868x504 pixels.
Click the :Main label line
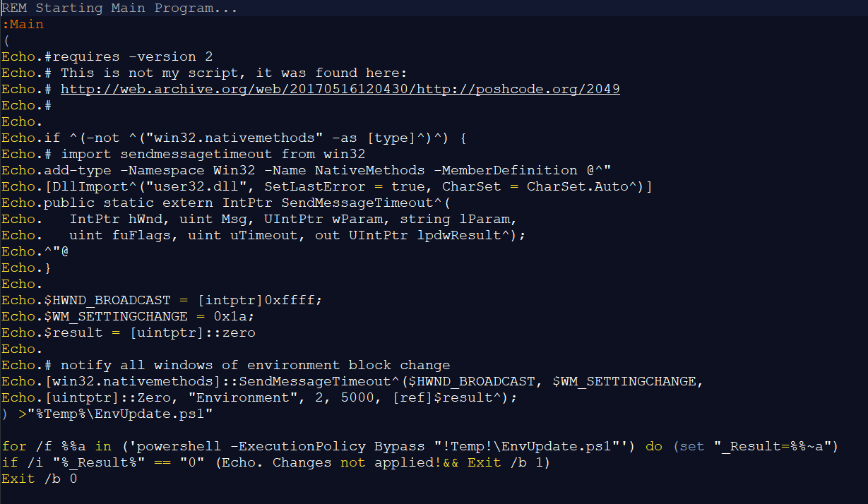[23, 24]
